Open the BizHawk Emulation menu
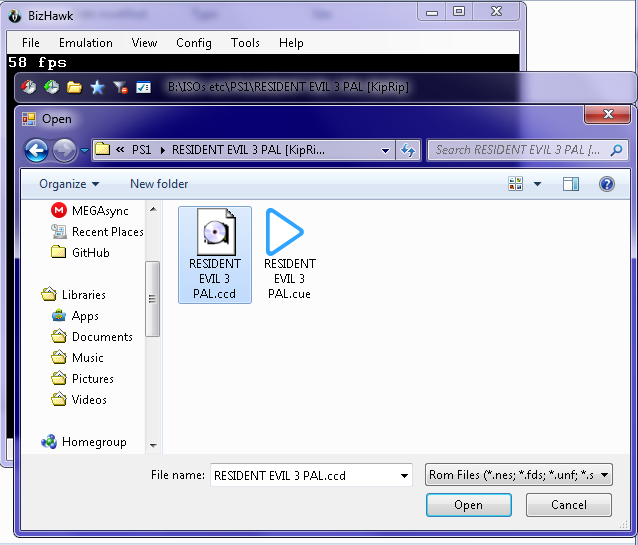 pos(85,43)
